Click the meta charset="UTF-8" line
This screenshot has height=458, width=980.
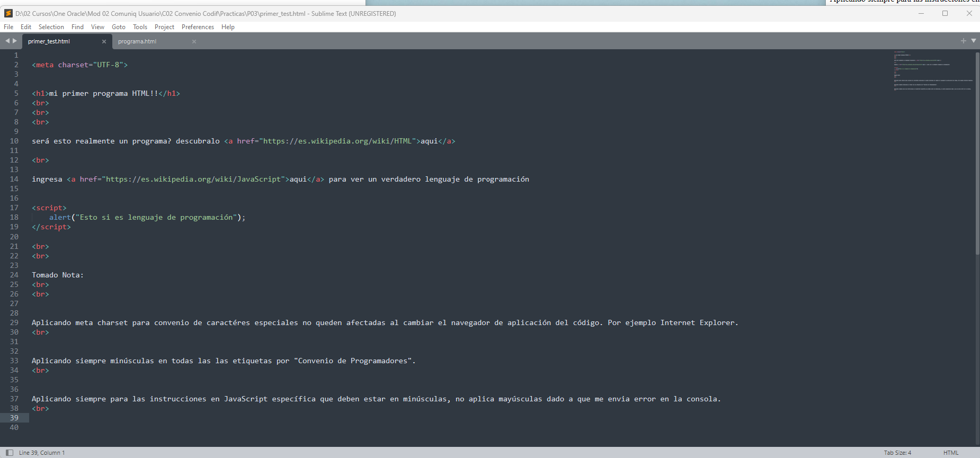click(79, 65)
